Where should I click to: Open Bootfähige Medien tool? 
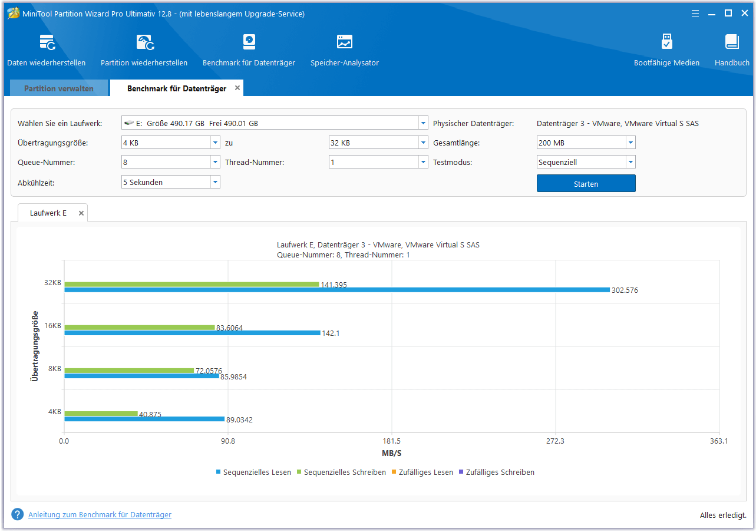pos(666,50)
